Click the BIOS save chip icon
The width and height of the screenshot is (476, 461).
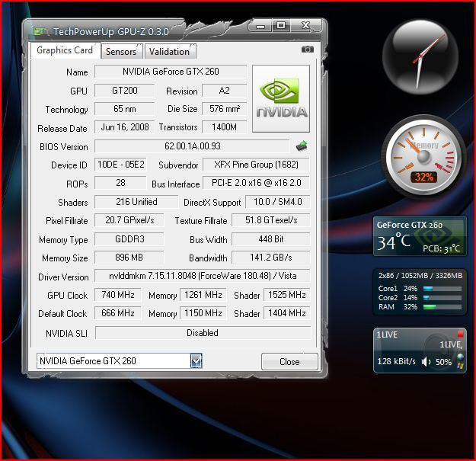click(x=302, y=146)
